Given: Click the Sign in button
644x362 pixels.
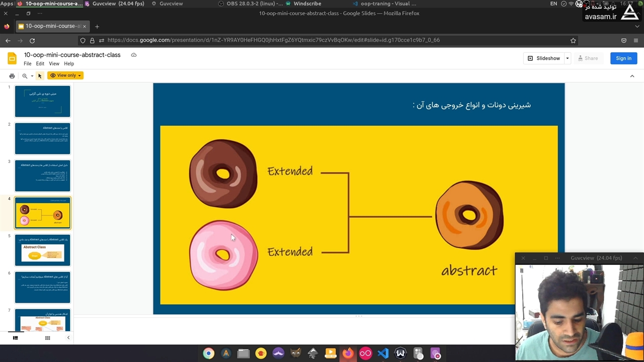Looking at the screenshot, I should coord(623,58).
